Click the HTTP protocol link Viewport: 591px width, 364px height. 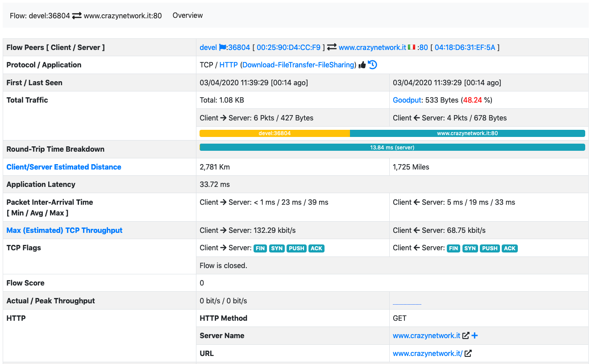pos(229,65)
